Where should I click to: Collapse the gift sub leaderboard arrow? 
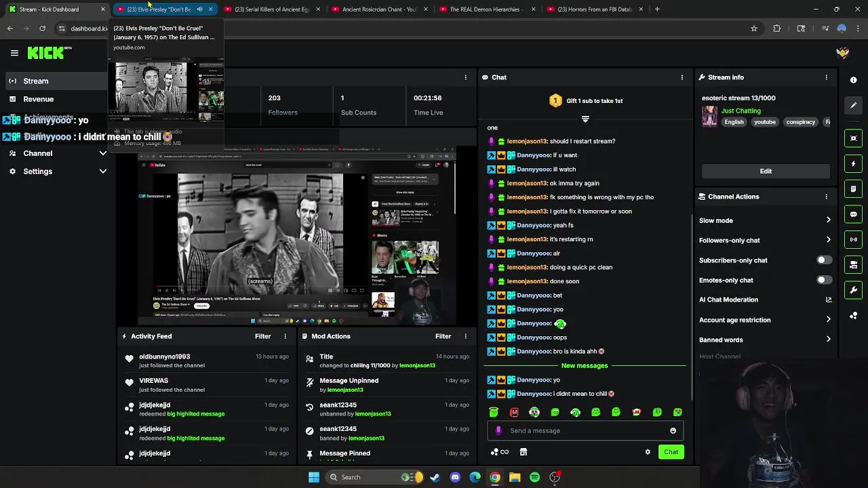coord(585,119)
